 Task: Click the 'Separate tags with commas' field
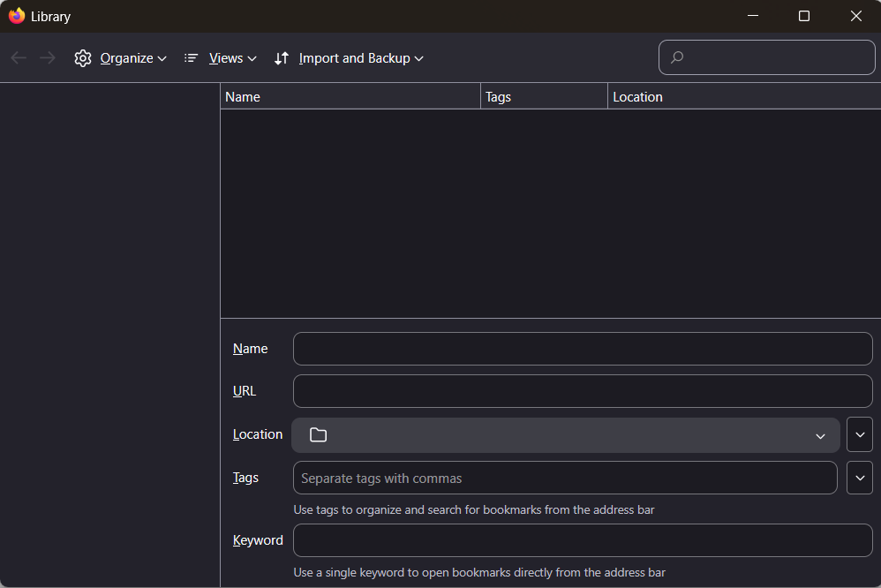(565, 478)
